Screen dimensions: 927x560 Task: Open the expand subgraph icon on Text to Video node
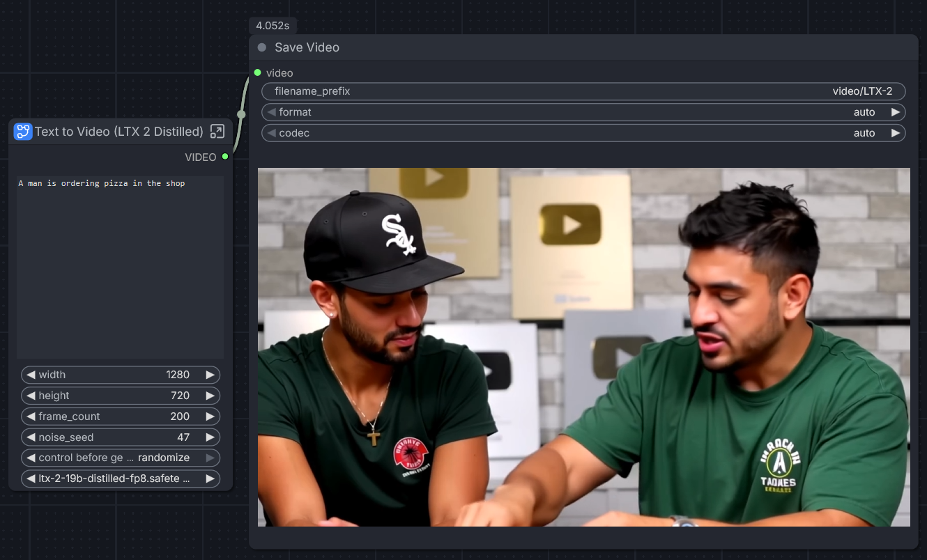(x=217, y=132)
